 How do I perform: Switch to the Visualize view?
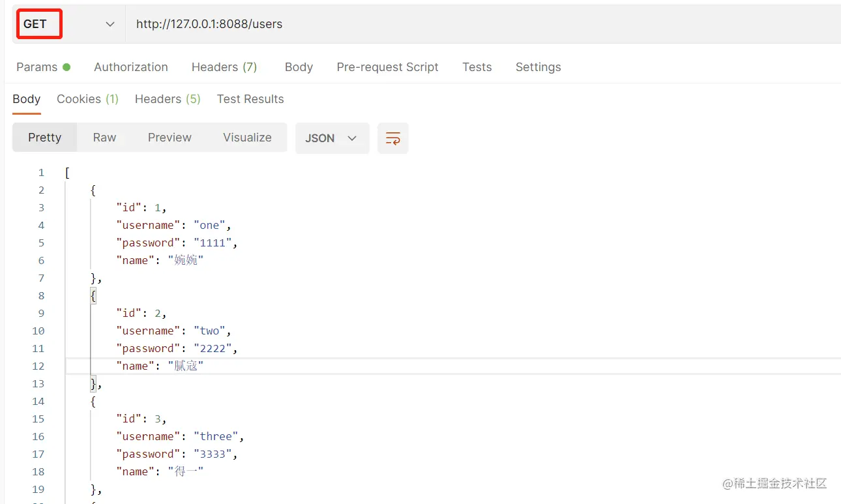coord(247,138)
